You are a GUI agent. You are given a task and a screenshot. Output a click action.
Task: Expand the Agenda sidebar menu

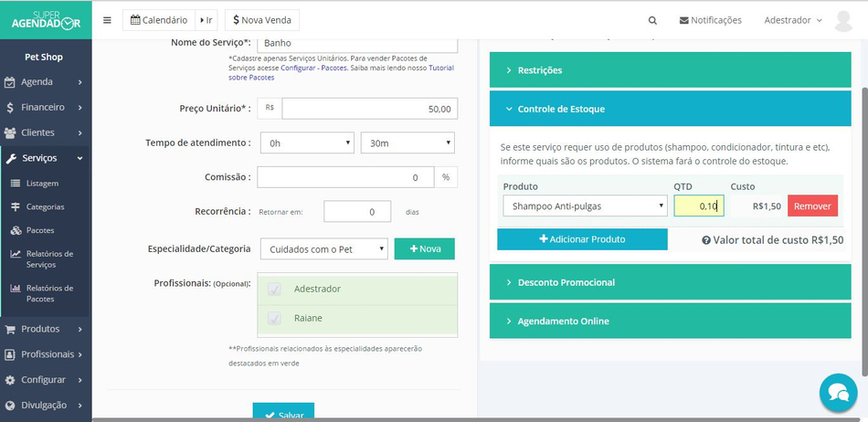[x=46, y=82]
